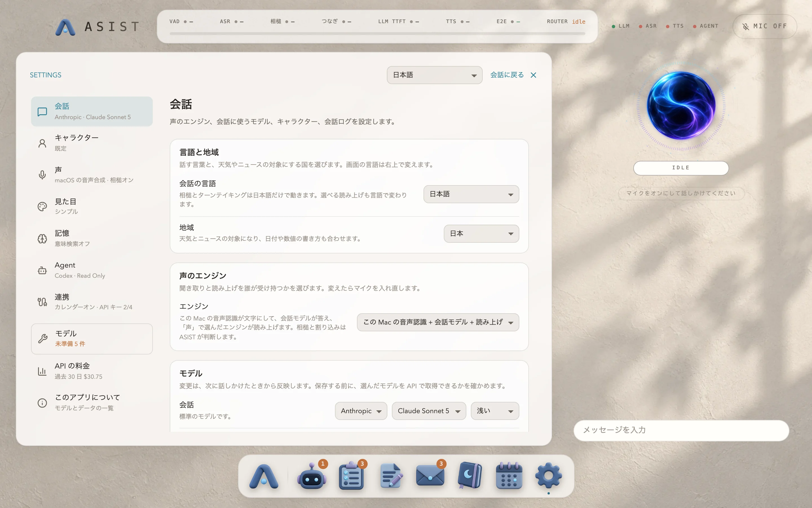Open the Anthropic provider dropdown
812x508 pixels.
[361, 411]
